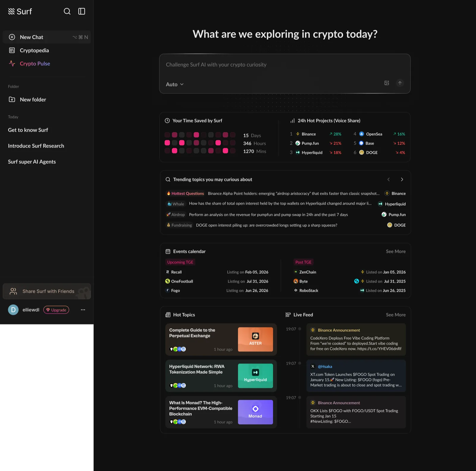This screenshot has height=471, width=476.
Task: Click the Hot Topics newspaper icon
Action: [168, 315]
